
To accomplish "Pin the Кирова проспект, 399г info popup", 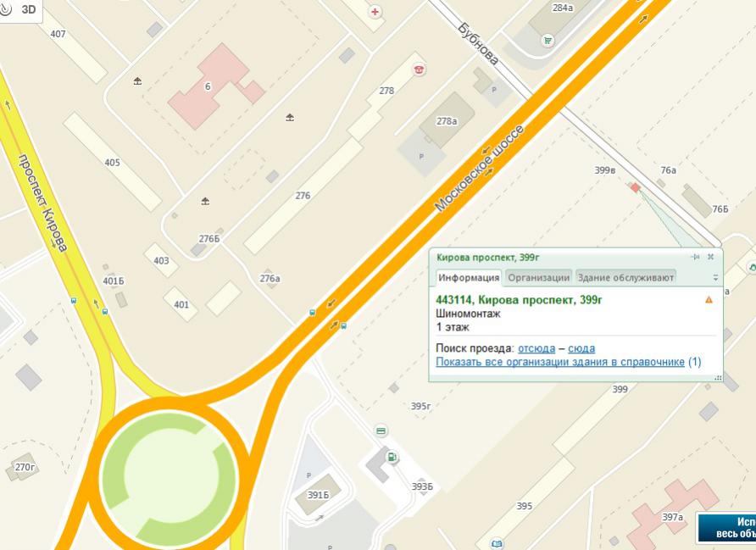I will 696,257.
